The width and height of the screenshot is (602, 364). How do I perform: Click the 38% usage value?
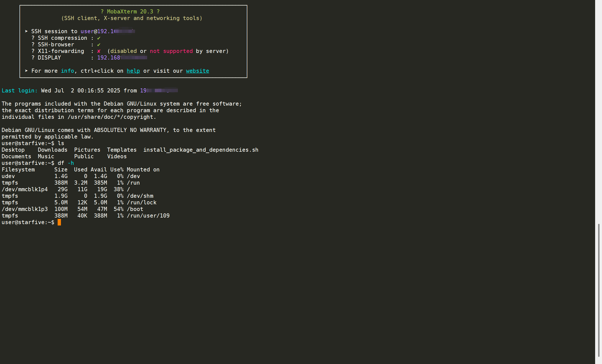(x=119, y=189)
